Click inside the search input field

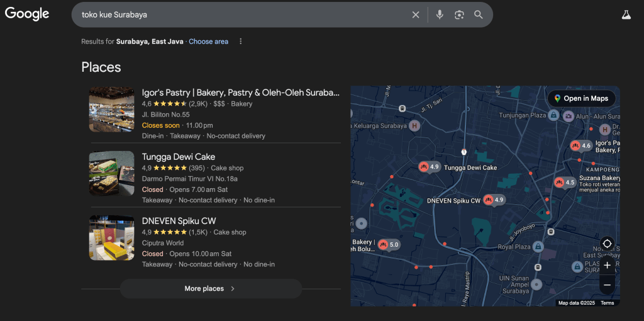(239, 14)
